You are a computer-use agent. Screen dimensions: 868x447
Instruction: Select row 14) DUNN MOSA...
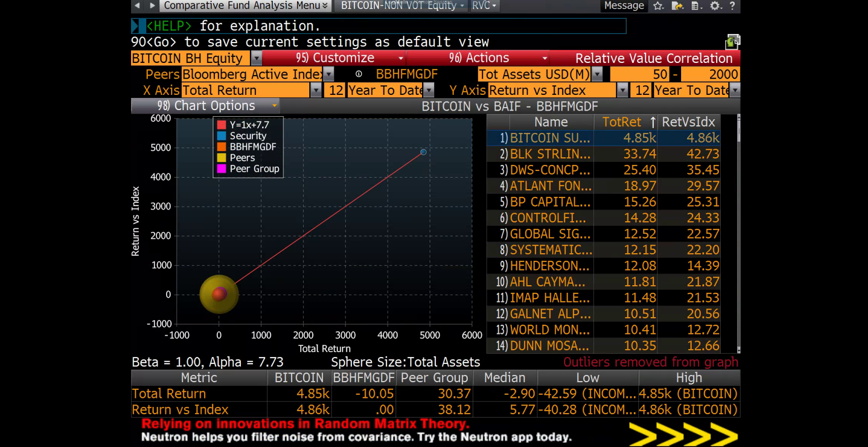pos(603,346)
